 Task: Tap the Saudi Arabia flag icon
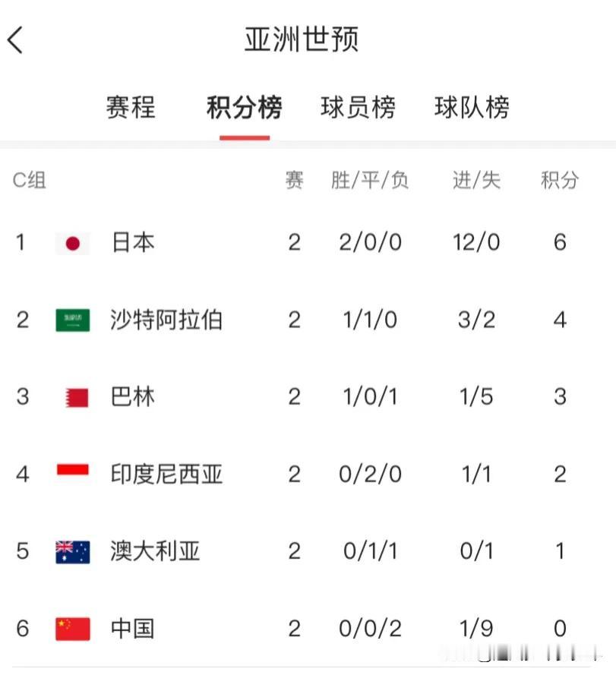[x=72, y=320]
